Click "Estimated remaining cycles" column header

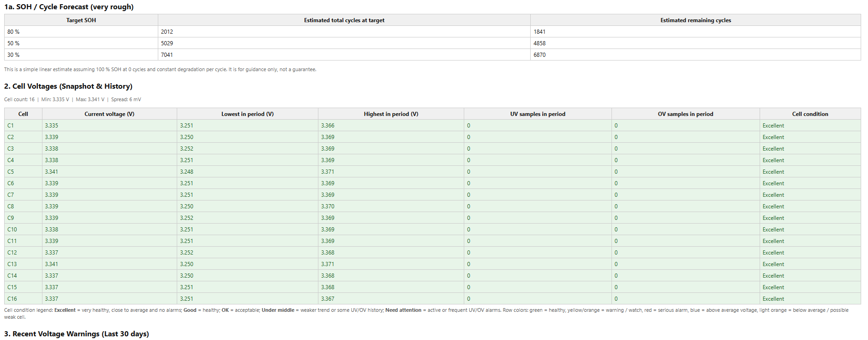click(x=695, y=20)
